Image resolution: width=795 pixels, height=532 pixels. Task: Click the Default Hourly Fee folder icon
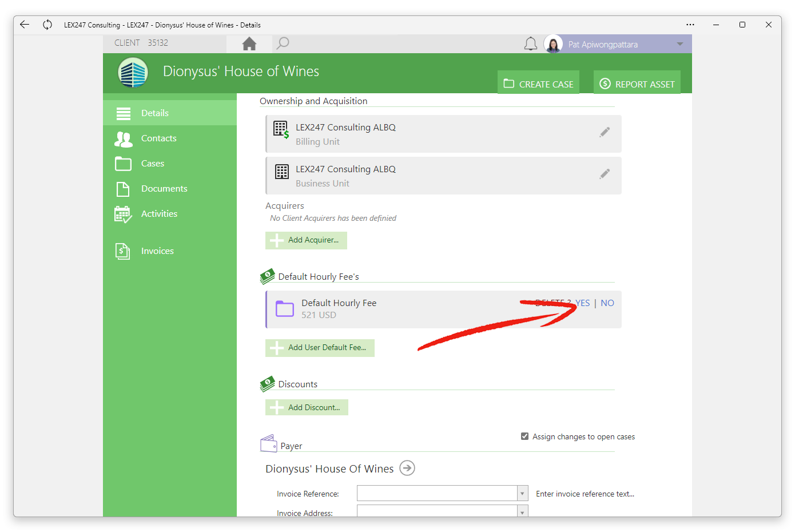(285, 309)
